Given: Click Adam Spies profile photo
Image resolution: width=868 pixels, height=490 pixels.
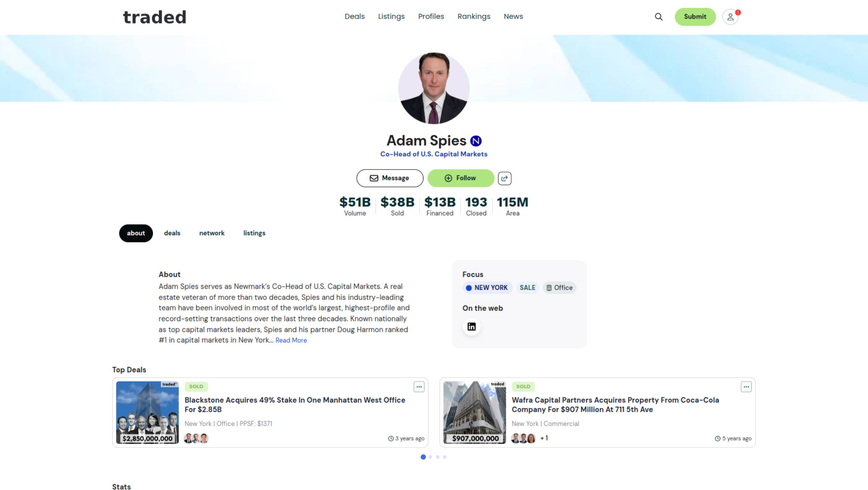Looking at the screenshot, I should point(434,88).
